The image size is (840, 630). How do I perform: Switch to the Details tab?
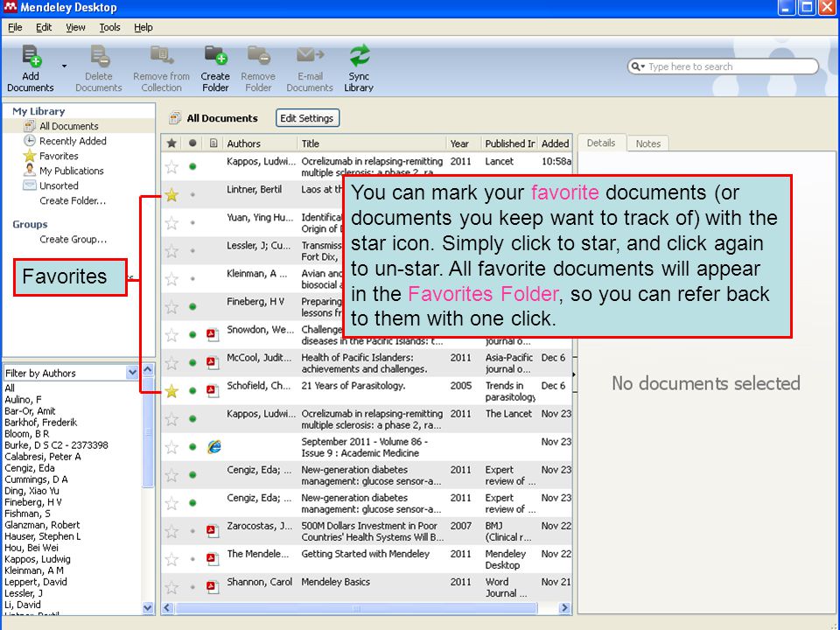pyautogui.click(x=601, y=143)
